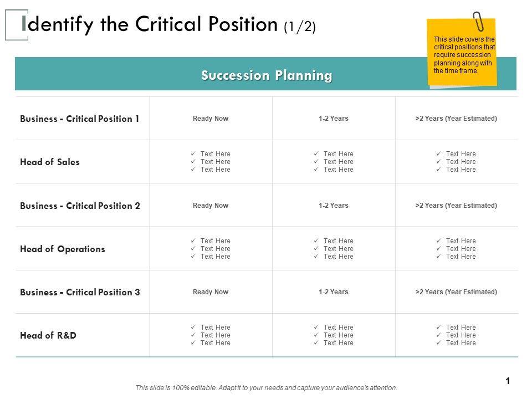Click last checkmark in Head of R&D >2 Years cell
This screenshot has height=399, width=532.
438,343
